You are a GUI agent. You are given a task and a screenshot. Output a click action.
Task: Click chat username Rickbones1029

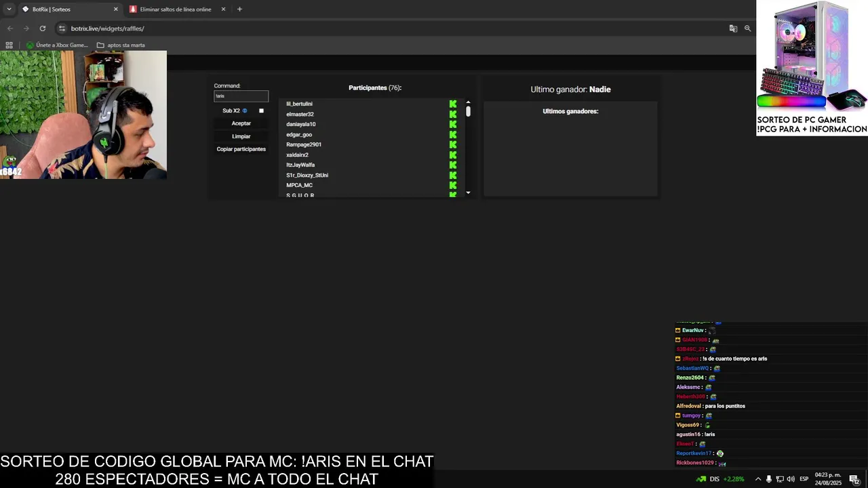click(695, 463)
